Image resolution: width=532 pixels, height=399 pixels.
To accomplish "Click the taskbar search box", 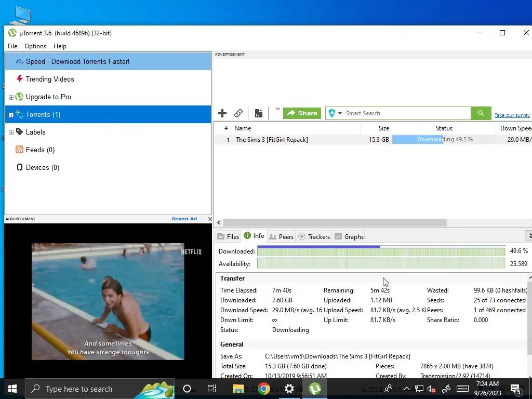I will point(100,389).
